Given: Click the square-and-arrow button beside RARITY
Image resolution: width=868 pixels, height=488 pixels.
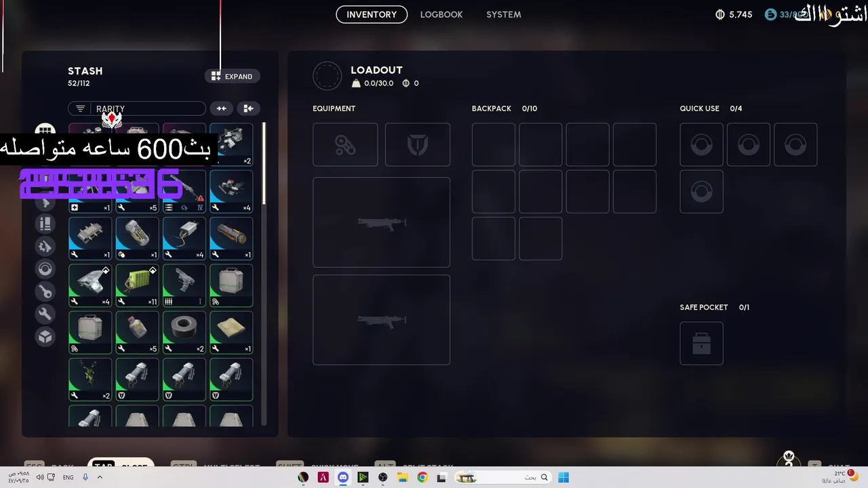Looking at the screenshot, I should click(x=248, y=108).
